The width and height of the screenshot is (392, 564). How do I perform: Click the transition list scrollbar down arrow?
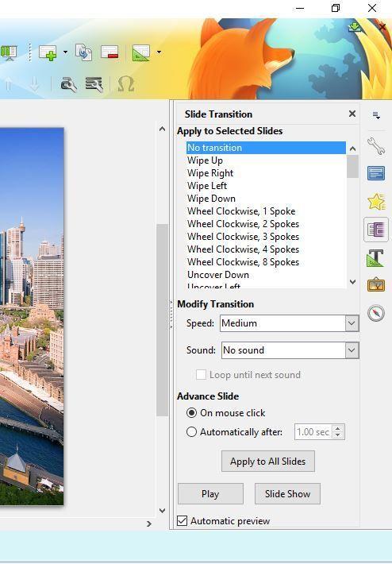coord(353,282)
